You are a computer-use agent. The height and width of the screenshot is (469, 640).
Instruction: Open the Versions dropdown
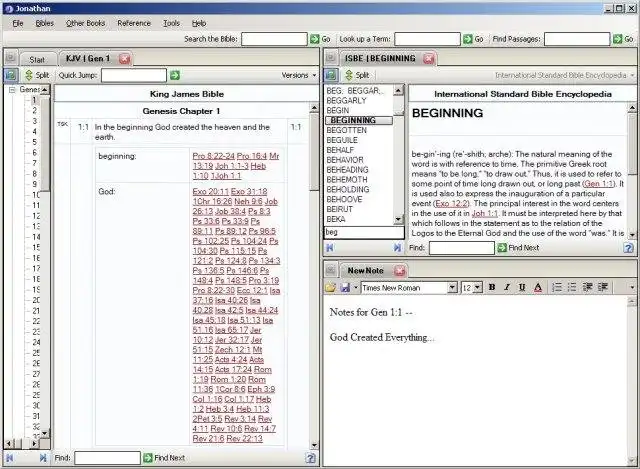(x=299, y=75)
